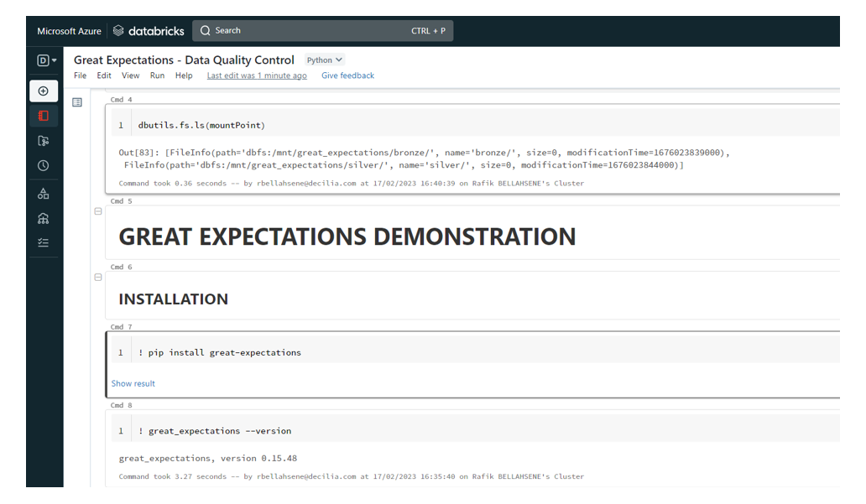Click the 'Command took 0.36 seconds' status line
Viewport: 866px width, 504px height.
(352, 184)
